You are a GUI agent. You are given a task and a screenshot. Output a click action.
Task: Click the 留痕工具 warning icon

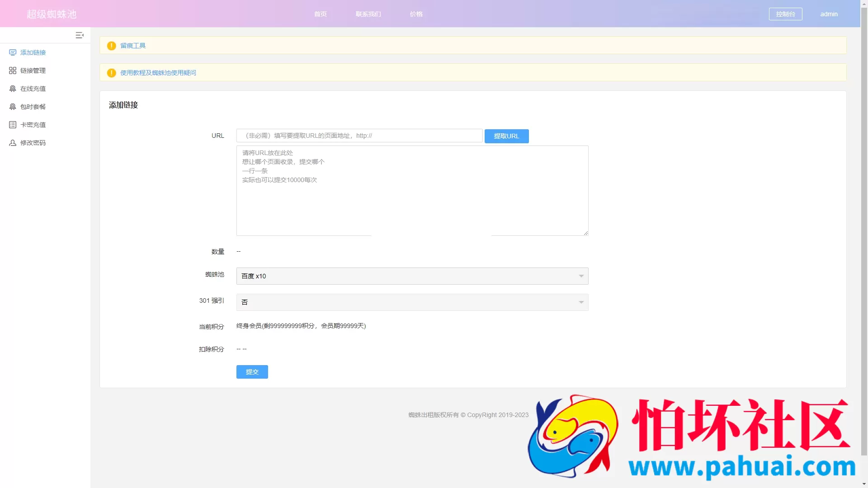click(x=111, y=46)
